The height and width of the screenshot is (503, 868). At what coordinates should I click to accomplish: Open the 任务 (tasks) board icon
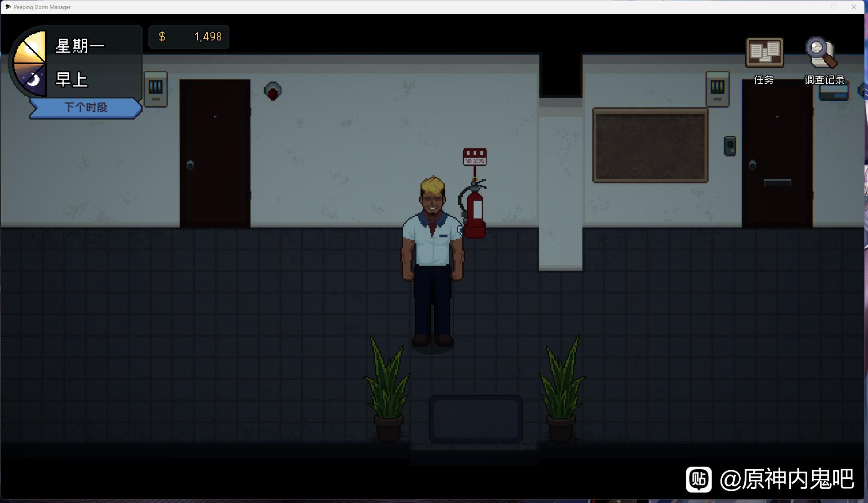click(764, 53)
